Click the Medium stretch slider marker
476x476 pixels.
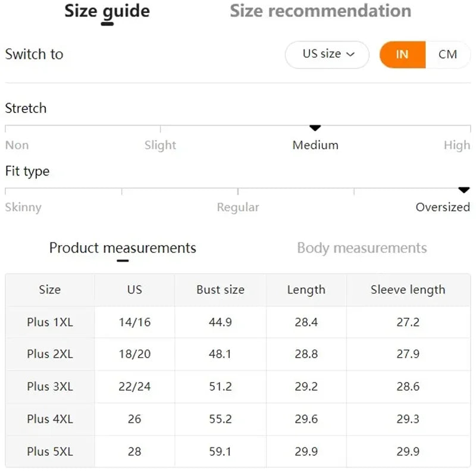[315, 128]
